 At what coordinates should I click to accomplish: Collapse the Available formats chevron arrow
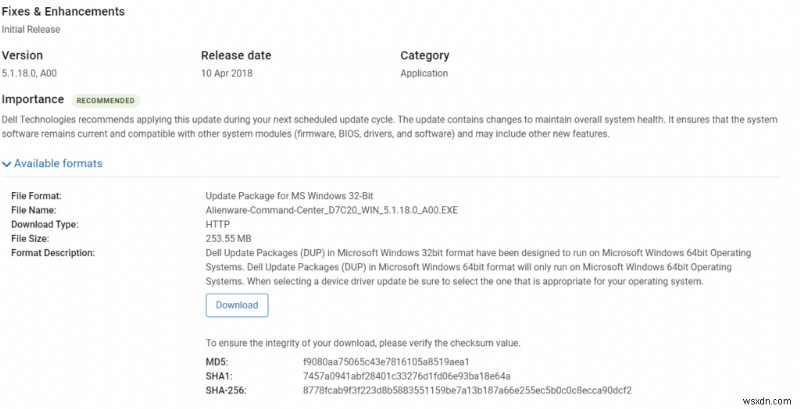(7, 164)
